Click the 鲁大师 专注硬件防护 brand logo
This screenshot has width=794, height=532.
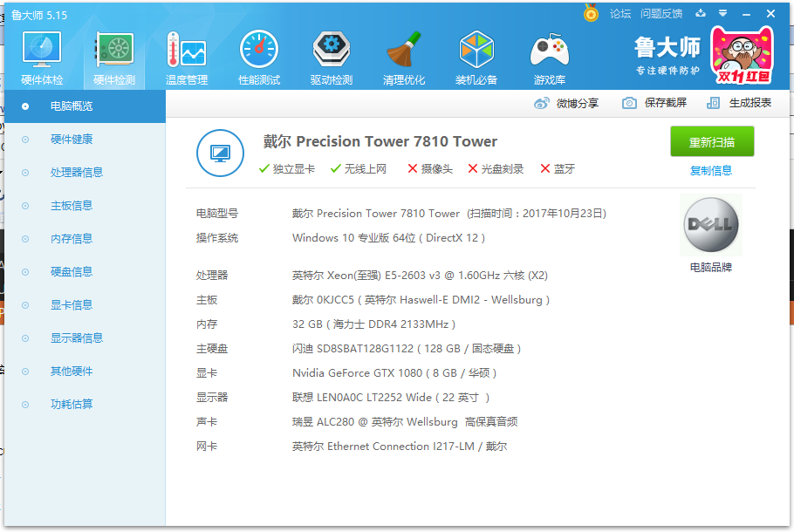[x=667, y=55]
